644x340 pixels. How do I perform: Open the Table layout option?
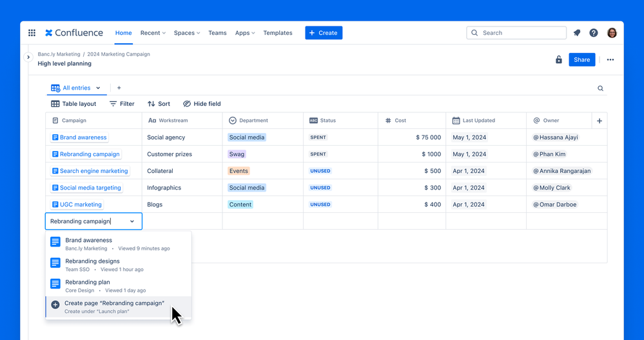click(x=73, y=104)
